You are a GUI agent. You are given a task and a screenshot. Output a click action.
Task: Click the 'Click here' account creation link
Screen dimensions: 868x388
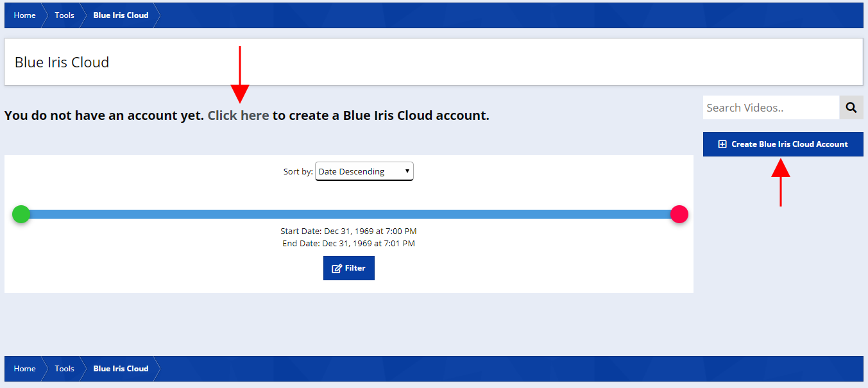(238, 115)
